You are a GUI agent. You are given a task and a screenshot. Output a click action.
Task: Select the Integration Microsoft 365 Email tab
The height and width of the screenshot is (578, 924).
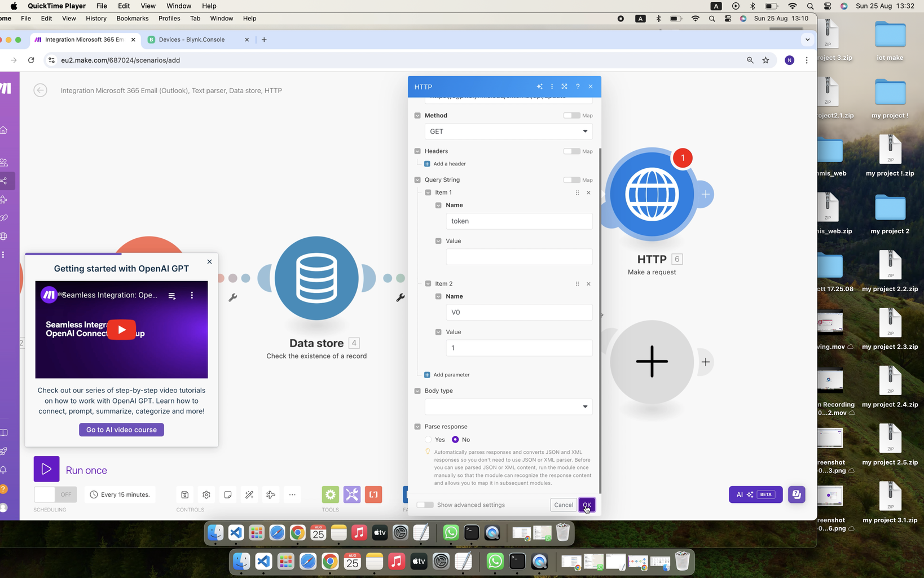pyautogui.click(x=85, y=40)
